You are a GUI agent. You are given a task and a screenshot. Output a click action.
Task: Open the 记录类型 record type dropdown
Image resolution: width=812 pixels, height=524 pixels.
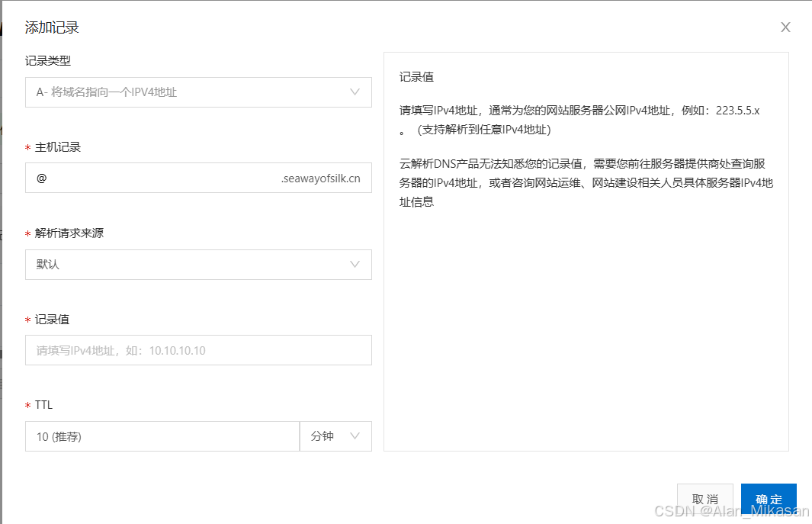(198, 92)
